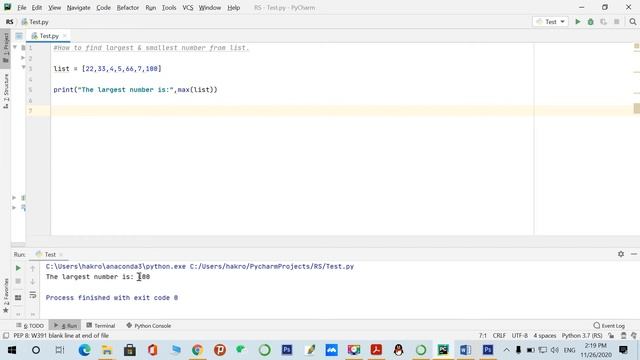Screen dimensions: 640x360
Task: Open the Run panel settings gear
Action: pyautogui.click(x=621, y=254)
